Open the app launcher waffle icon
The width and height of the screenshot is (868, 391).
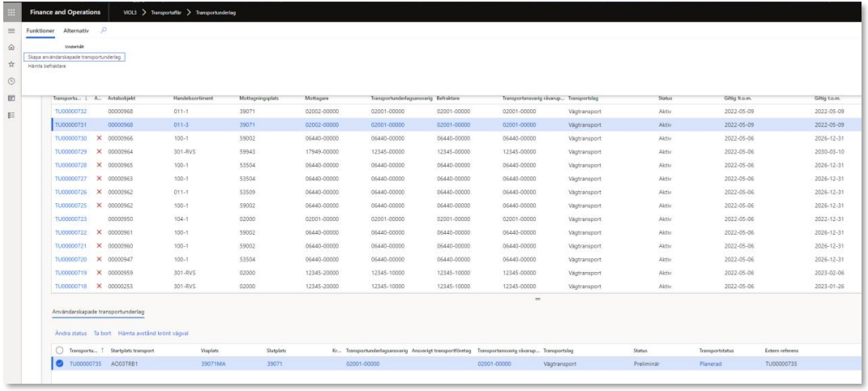(x=11, y=13)
